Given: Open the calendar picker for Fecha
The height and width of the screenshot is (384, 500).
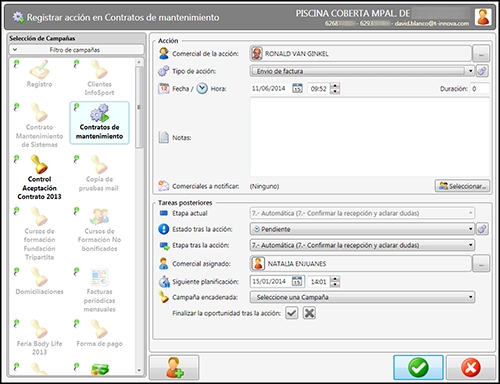Looking at the screenshot, I should (297, 89).
